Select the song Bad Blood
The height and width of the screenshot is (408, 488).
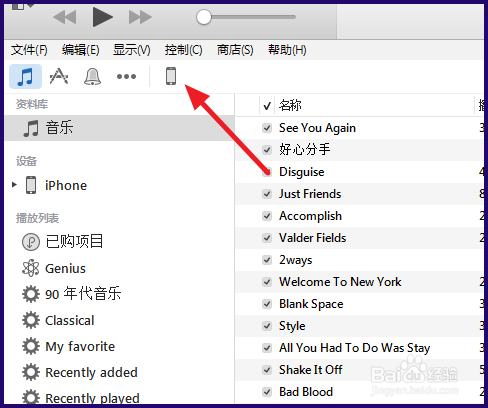point(306,392)
